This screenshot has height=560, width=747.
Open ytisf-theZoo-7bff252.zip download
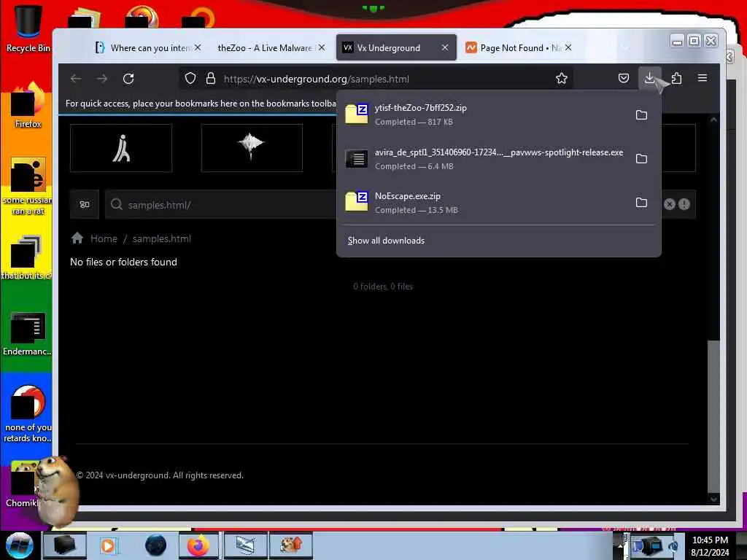tap(484, 114)
